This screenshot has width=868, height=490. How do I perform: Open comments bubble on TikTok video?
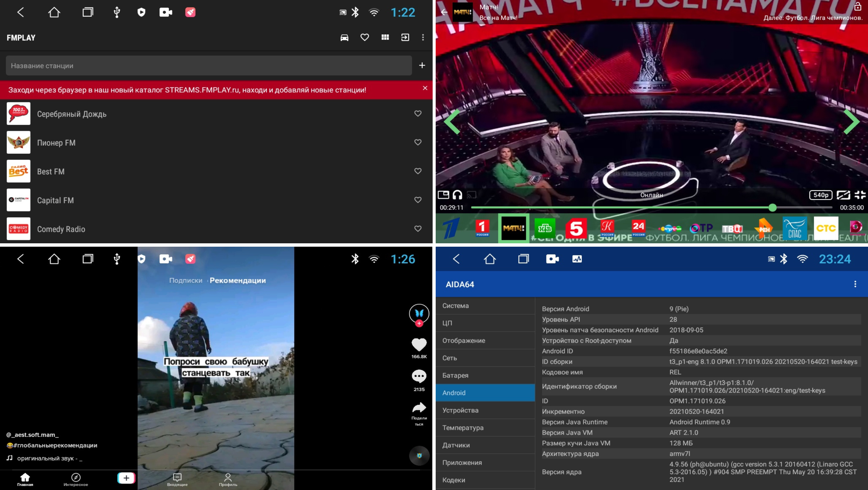(419, 376)
